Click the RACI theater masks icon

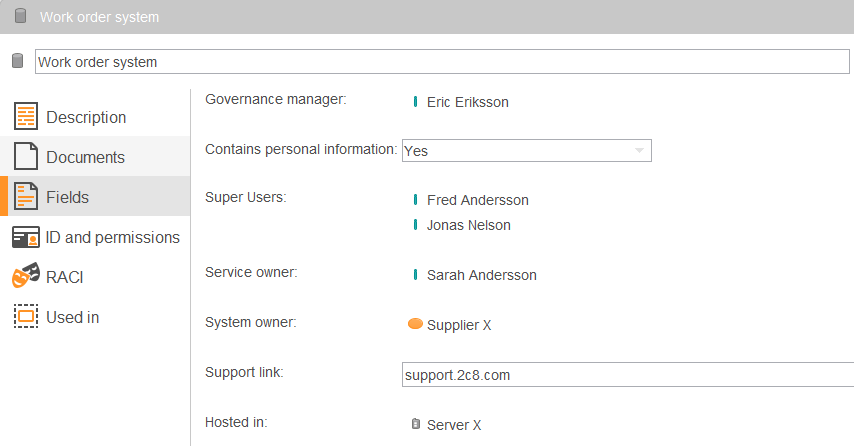[x=26, y=277]
